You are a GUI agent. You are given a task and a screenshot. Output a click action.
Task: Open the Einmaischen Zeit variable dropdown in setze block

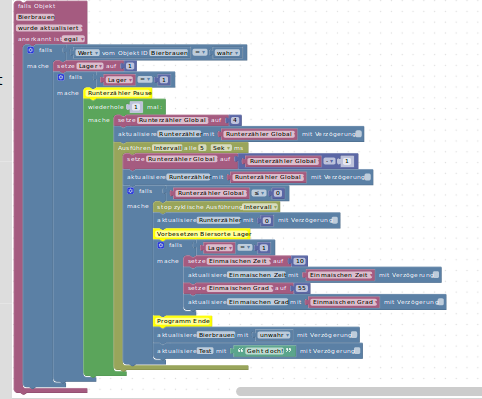click(239, 261)
